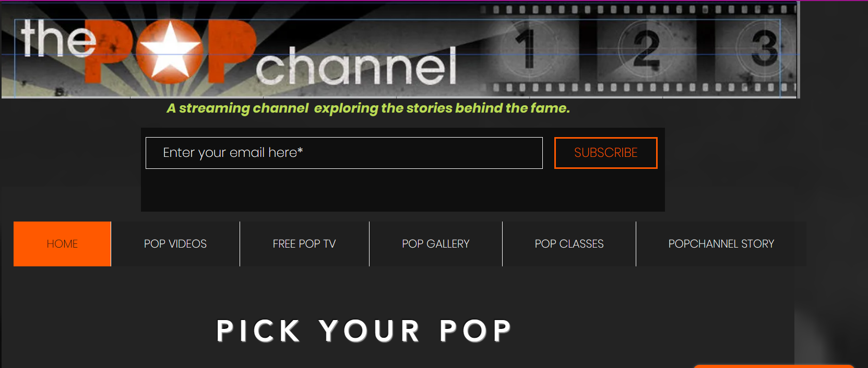This screenshot has width=868, height=368.
Task: Open the HOME menu item
Action: [62, 244]
